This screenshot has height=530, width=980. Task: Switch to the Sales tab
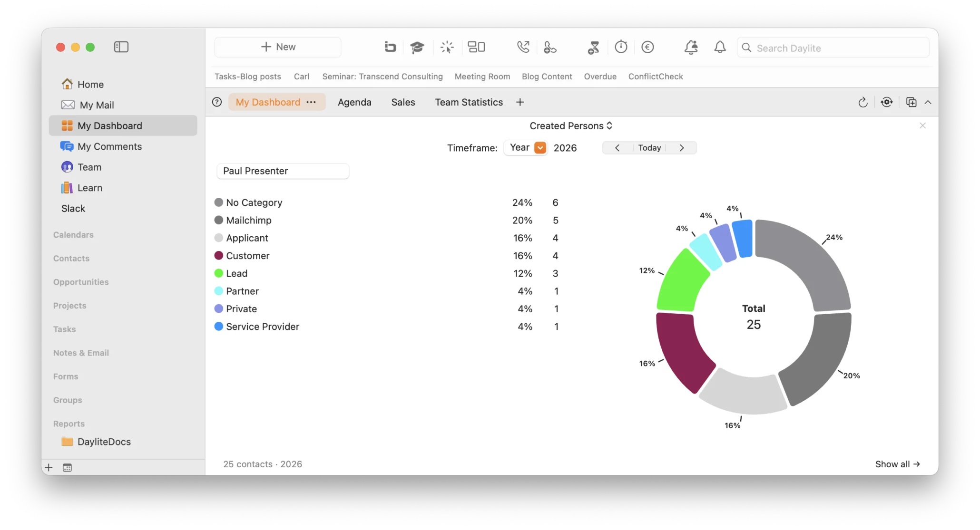pyautogui.click(x=403, y=102)
